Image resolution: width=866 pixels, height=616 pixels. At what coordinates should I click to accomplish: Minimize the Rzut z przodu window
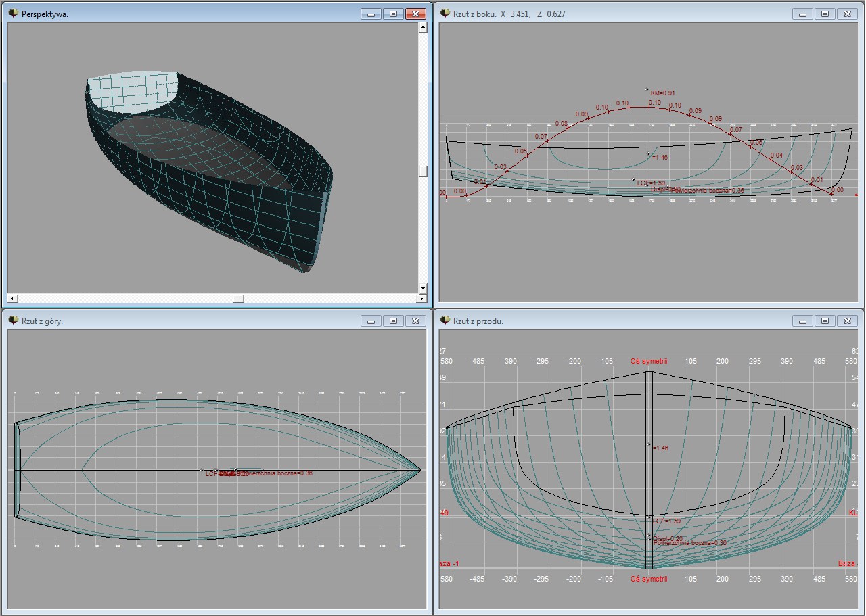802,321
